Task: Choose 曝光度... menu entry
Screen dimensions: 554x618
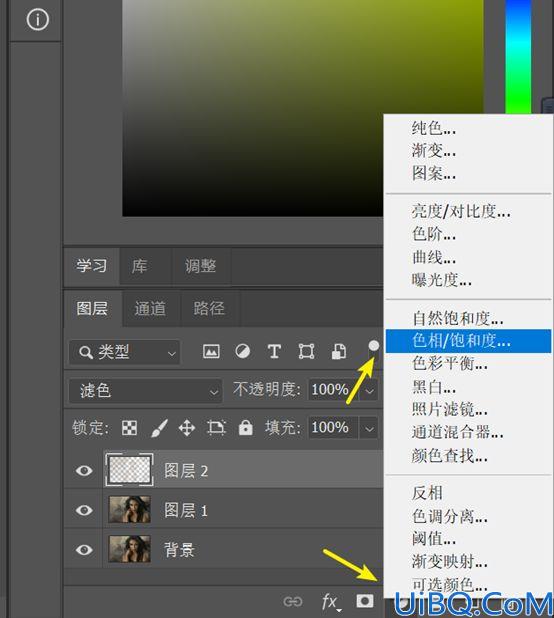Action: [x=468, y=280]
